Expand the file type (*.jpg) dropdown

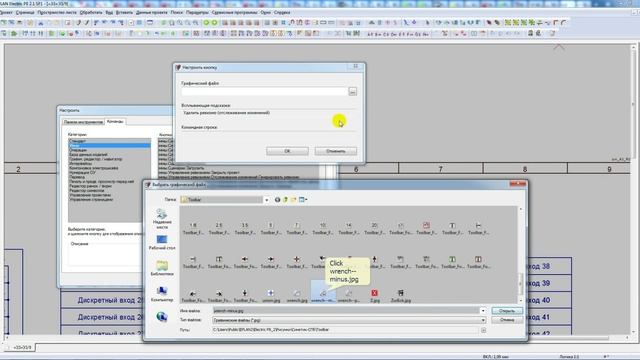tap(483, 320)
